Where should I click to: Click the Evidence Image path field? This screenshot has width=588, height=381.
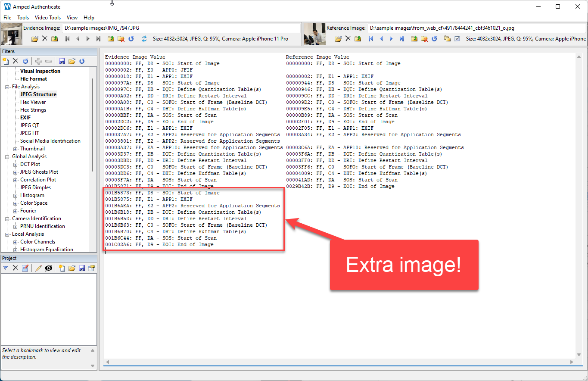click(181, 28)
